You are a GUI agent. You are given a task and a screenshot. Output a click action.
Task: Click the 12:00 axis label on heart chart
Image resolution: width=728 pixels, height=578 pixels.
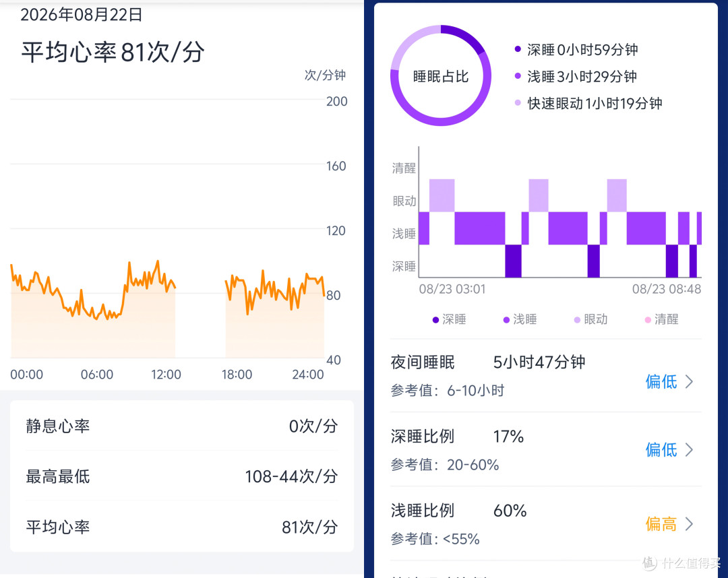(166, 375)
